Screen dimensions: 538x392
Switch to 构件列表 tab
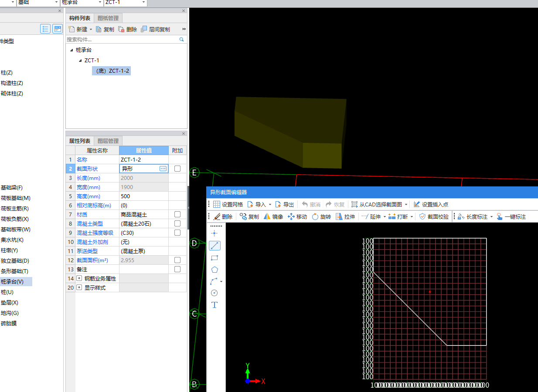[x=80, y=18]
